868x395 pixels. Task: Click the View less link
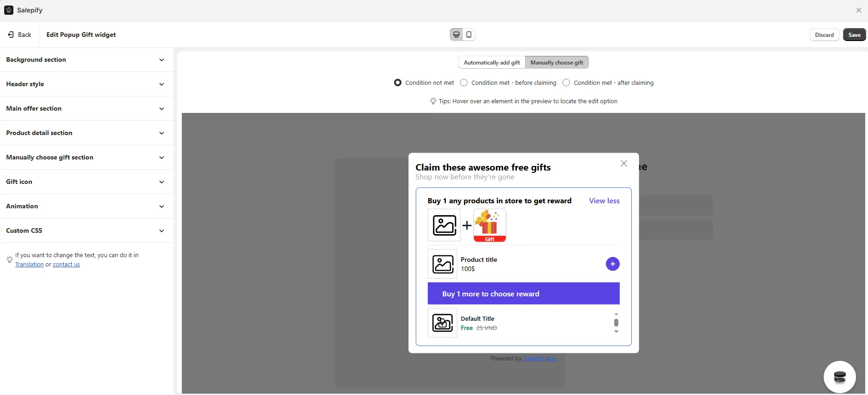click(605, 201)
